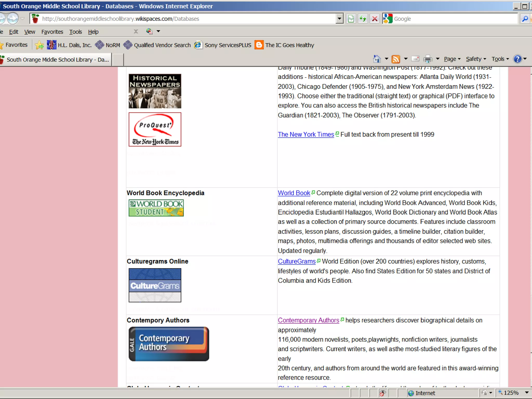
Task: Click the Add to Favorites Bar star icon
Action: [39, 45]
